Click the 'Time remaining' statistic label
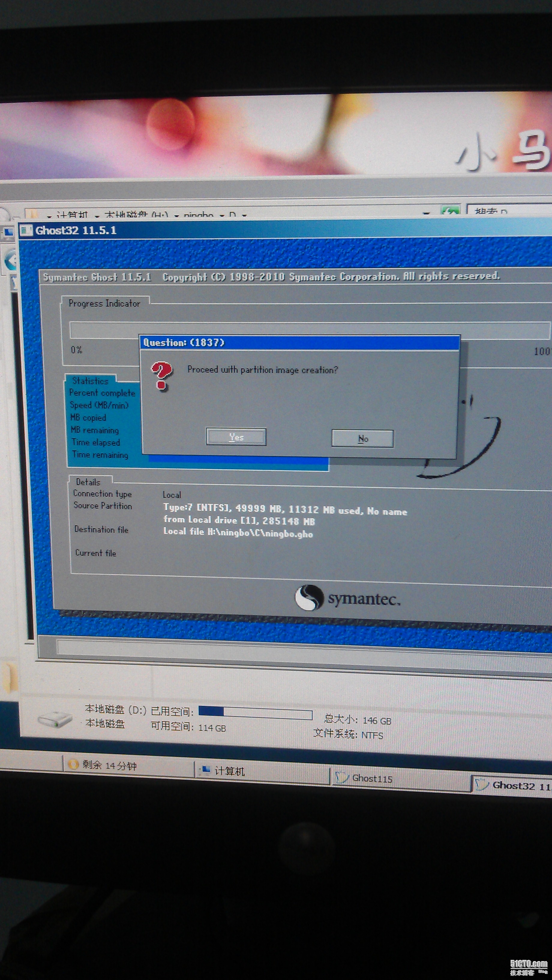 coord(100,455)
